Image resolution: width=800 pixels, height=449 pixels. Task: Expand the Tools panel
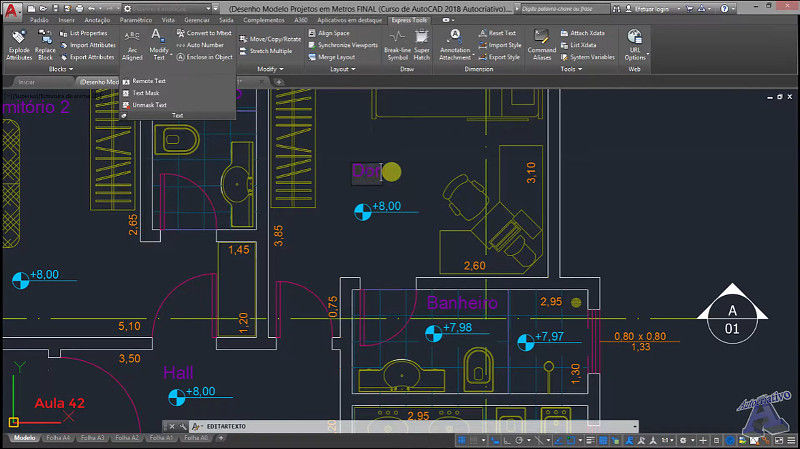coord(571,69)
